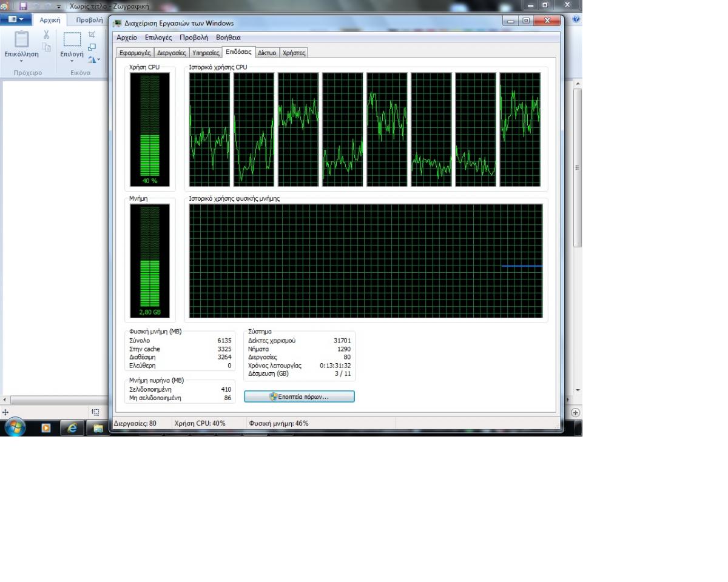Select the Επιδόσεις tab
Viewport: 728px width, 582px height.
point(239,52)
